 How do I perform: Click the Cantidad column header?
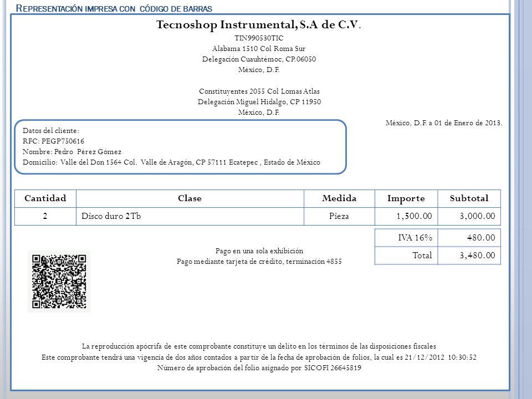point(45,198)
